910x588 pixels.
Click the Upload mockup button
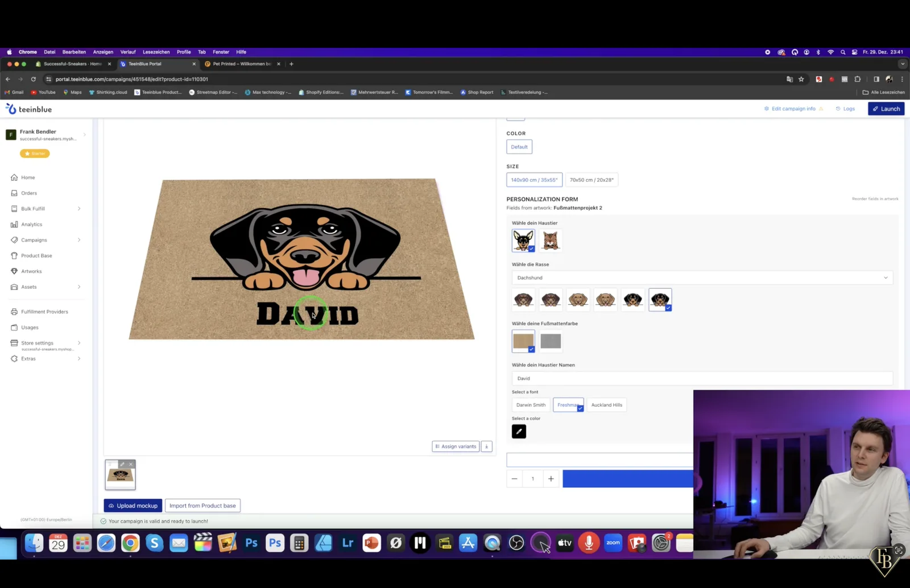point(133,506)
